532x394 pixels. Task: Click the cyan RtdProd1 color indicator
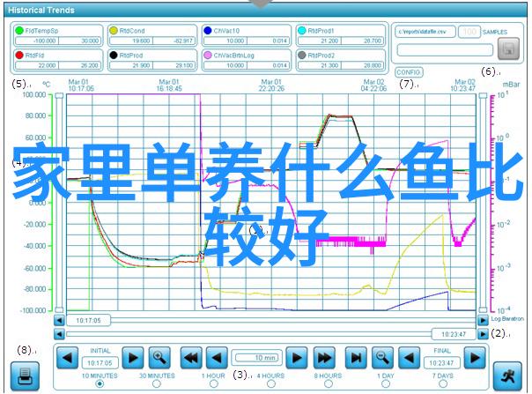pos(301,30)
